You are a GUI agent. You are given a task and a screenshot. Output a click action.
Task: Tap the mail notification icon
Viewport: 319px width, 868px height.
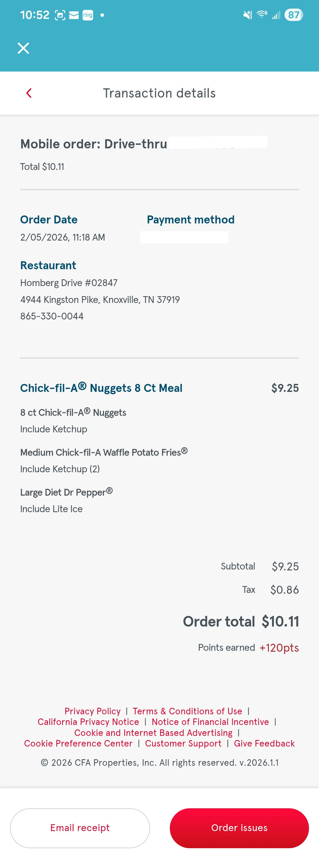point(74,15)
